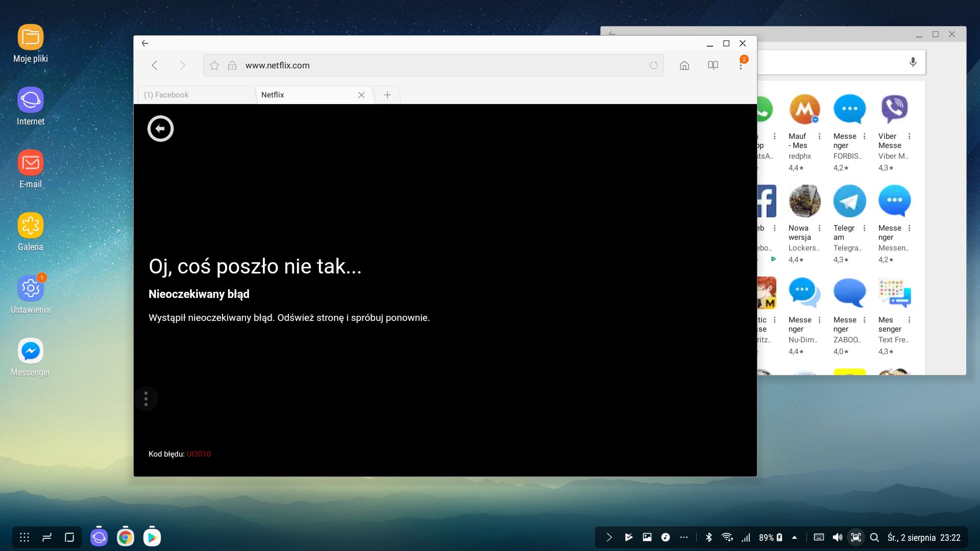This screenshot has width=980, height=551.
Task: Open Messenger Text Free app icon
Action: (895, 293)
